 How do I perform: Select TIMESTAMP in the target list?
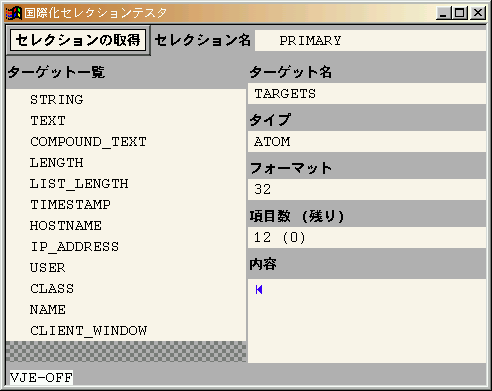click(126, 205)
